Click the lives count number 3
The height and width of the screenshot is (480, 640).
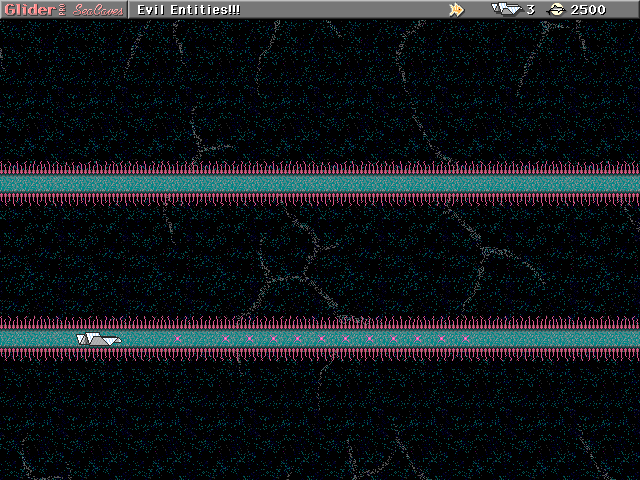coord(530,9)
